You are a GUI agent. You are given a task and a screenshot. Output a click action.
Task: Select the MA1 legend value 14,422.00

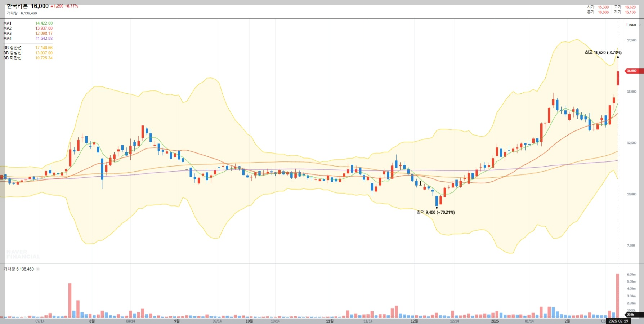44,23
